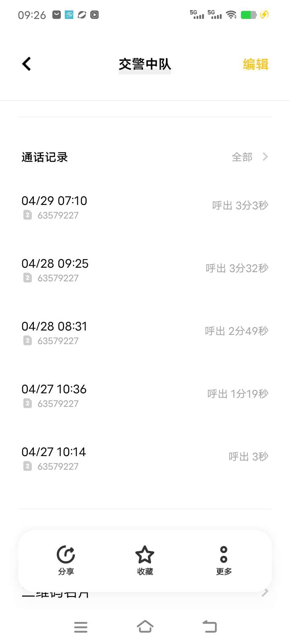Viewport: 290px width, 644px height.
Task: Tap the 收藏 star icon
Action: click(145, 555)
